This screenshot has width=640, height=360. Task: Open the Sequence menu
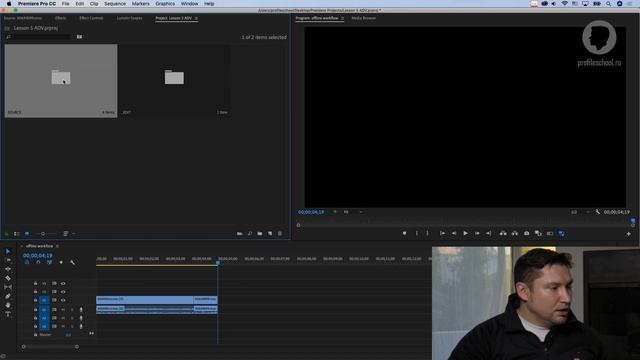tap(115, 4)
